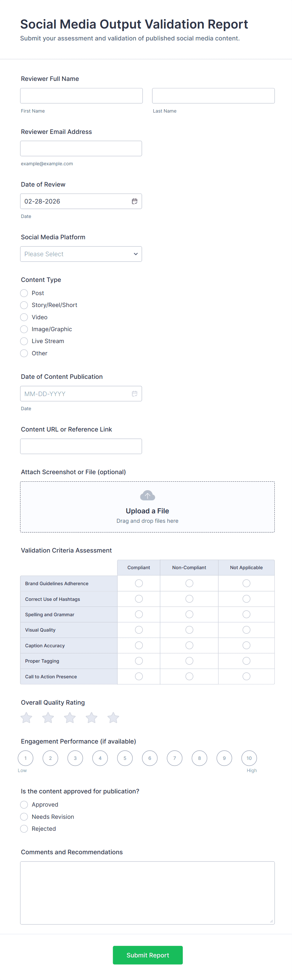Open the Social Media Platform dropdown
The width and height of the screenshot is (292, 980).
coord(81,254)
